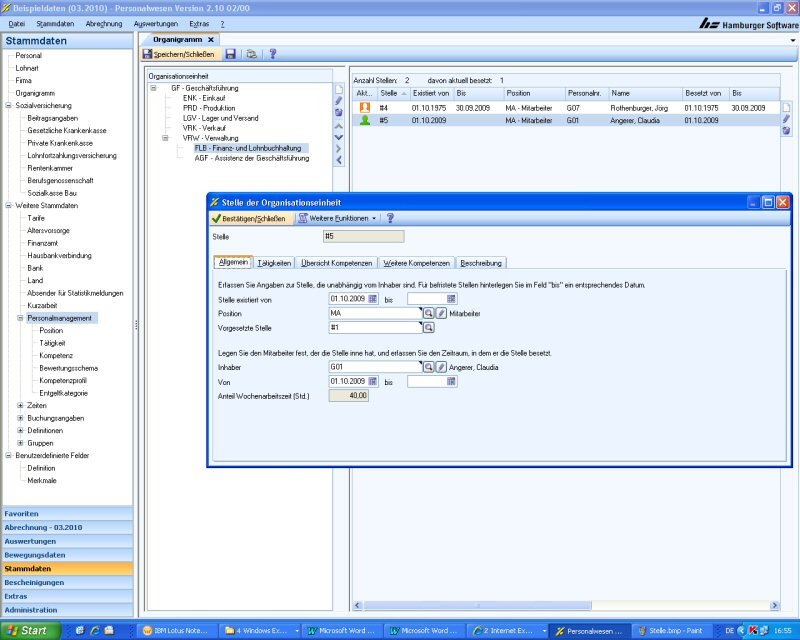This screenshot has width=800, height=640.
Task: Close the Organigramm tab
Action: (x=211, y=39)
